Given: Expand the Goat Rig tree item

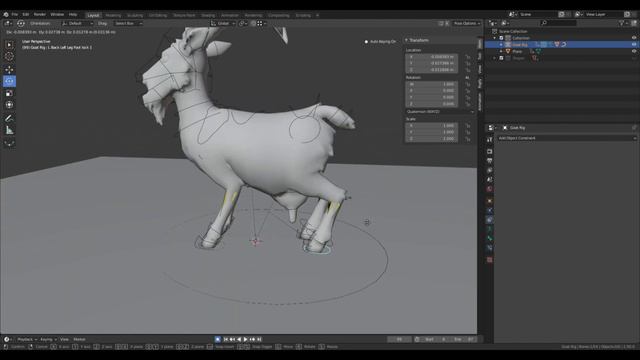Looking at the screenshot, I should pos(502,44).
